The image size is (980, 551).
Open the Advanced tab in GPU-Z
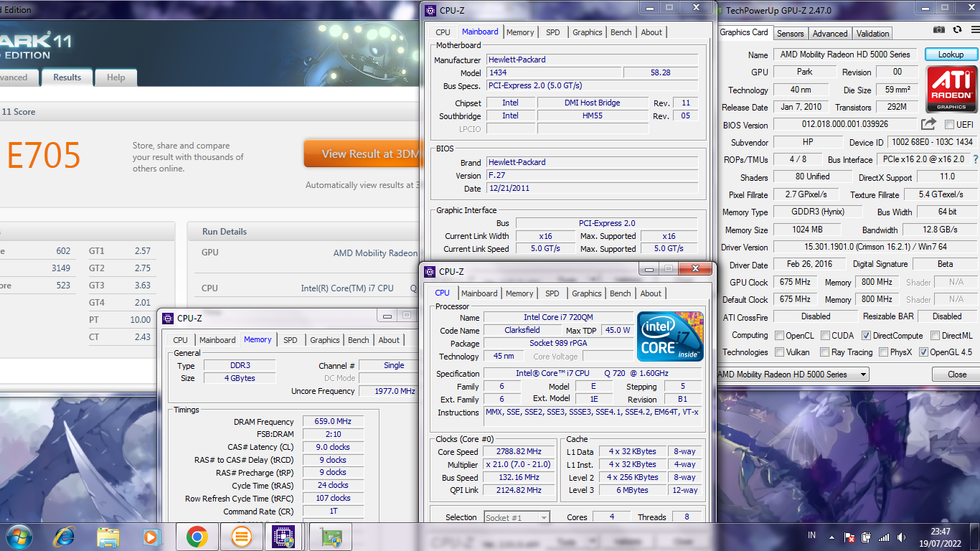point(830,33)
